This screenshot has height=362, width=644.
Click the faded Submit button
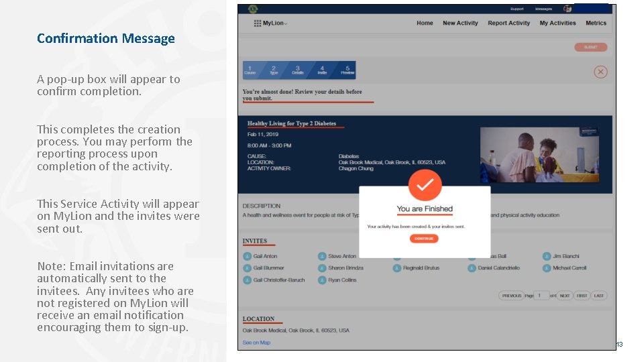[x=590, y=47]
